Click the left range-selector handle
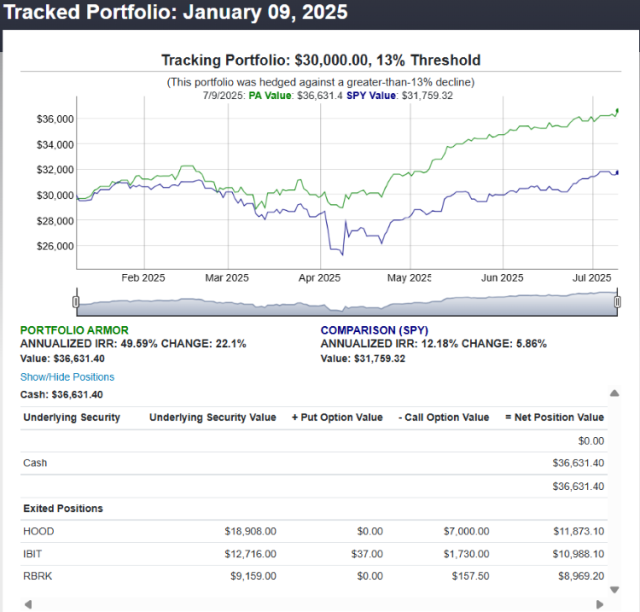The height and width of the screenshot is (612, 640). 76,302
